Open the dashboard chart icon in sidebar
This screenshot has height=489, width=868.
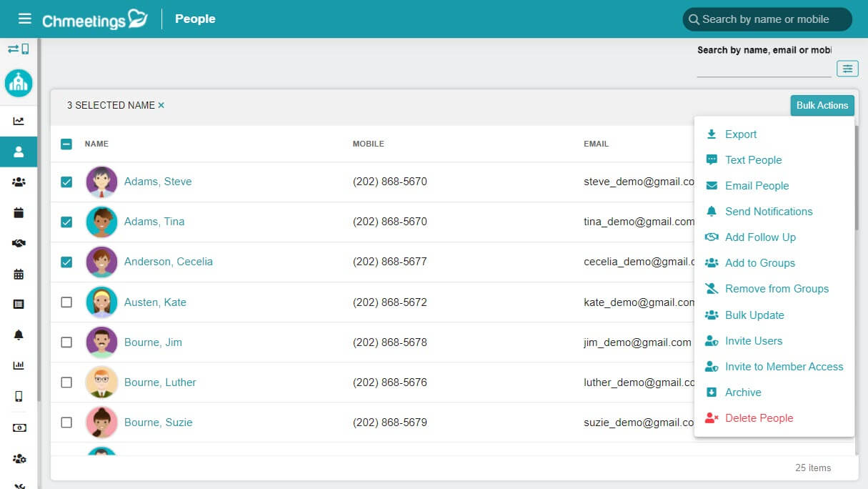click(x=19, y=121)
